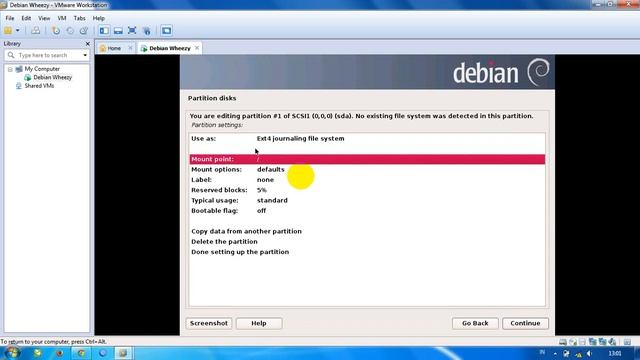Select Debian Wheezy in the library tree
The image size is (640, 360).
pos(52,77)
